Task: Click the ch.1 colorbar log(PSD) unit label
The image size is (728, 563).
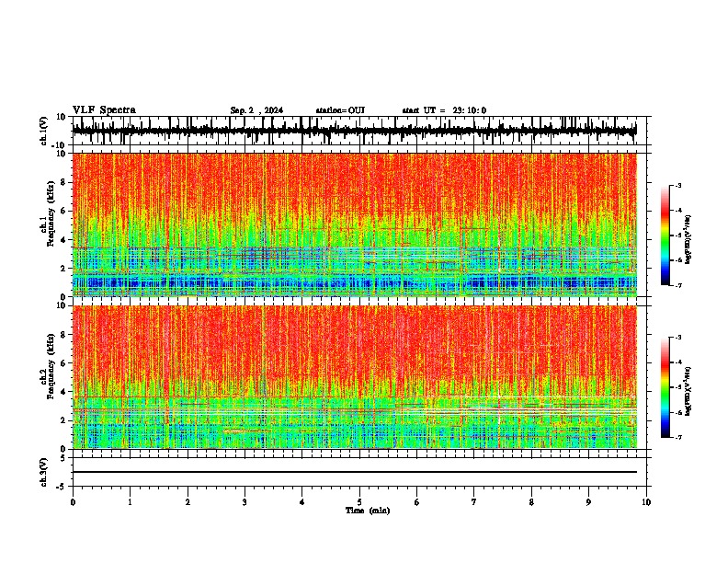Action: point(688,240)
